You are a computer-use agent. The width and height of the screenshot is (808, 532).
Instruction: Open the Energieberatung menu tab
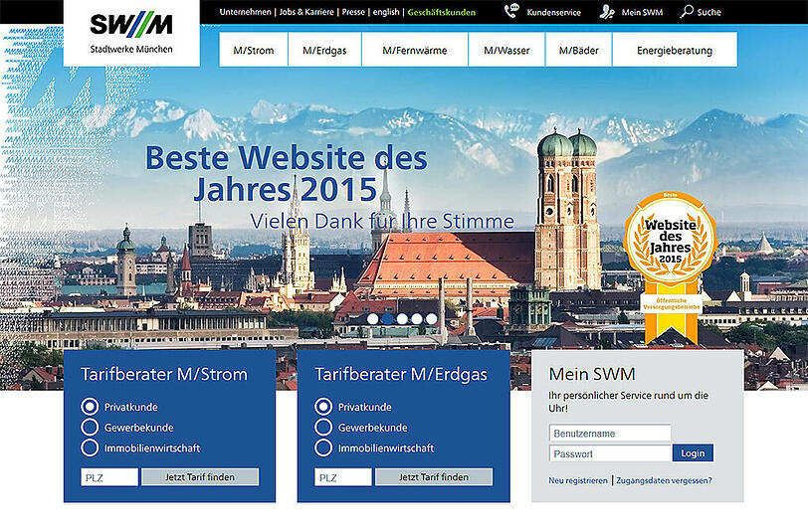click(x=675, y=50)
